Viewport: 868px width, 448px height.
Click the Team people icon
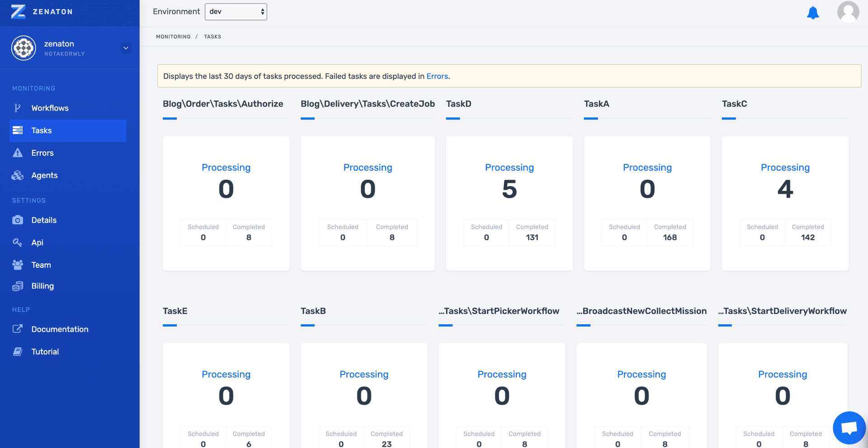18,265
